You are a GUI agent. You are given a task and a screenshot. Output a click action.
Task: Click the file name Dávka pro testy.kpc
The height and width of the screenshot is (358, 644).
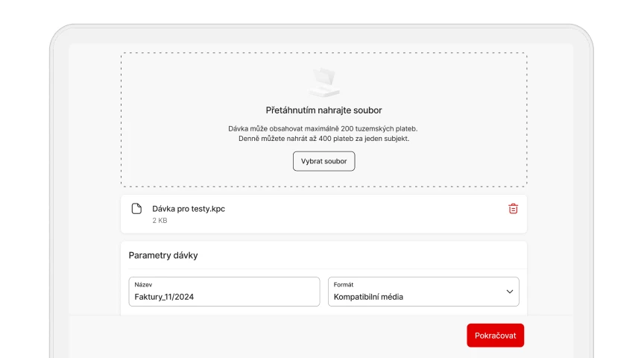[x=189, y=209]
